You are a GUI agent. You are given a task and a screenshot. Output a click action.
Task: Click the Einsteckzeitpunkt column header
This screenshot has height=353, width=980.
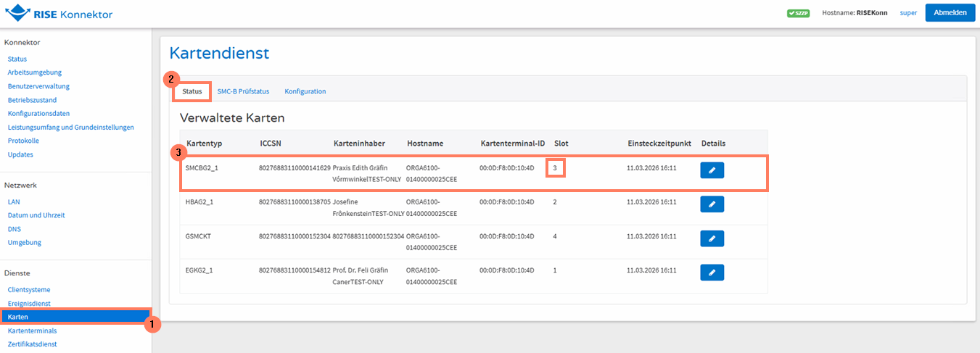tap(659, 144)
